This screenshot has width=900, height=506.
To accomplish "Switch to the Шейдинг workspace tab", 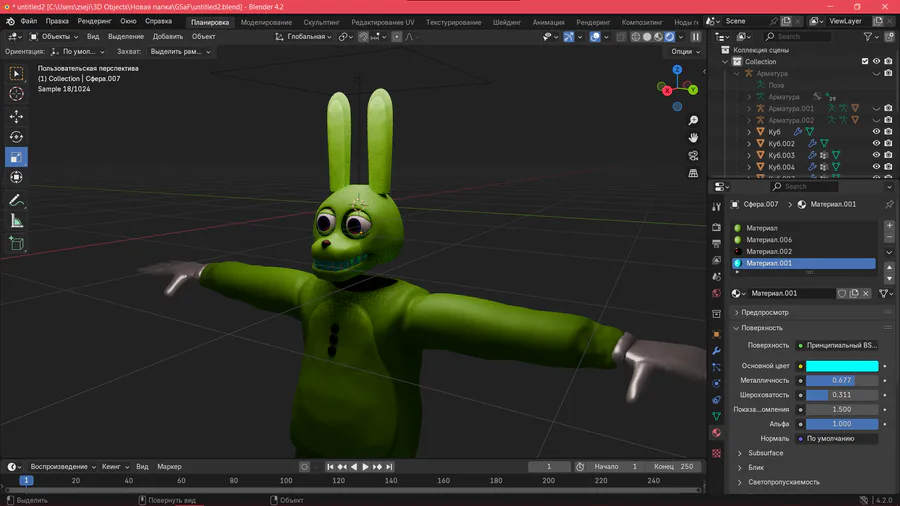I will click(506, 22).
